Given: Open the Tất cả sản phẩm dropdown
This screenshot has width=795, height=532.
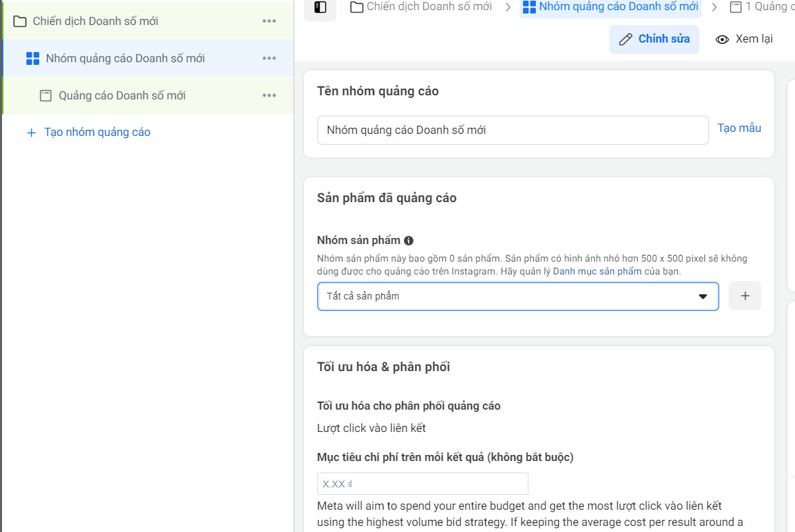Looking at the screenshot, I should coord(518,296).
